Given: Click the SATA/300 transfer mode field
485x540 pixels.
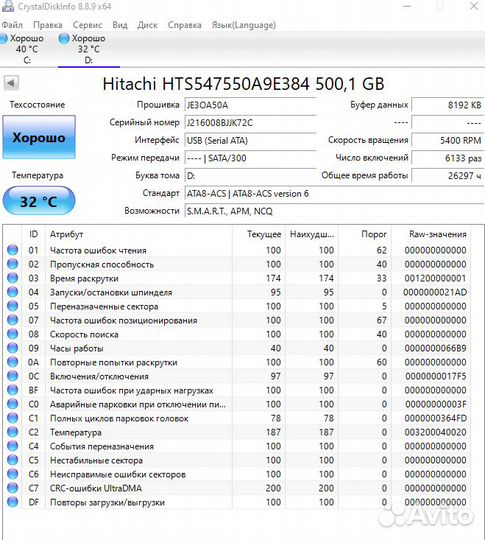Looking at the screenshot, I should [250, 158].
